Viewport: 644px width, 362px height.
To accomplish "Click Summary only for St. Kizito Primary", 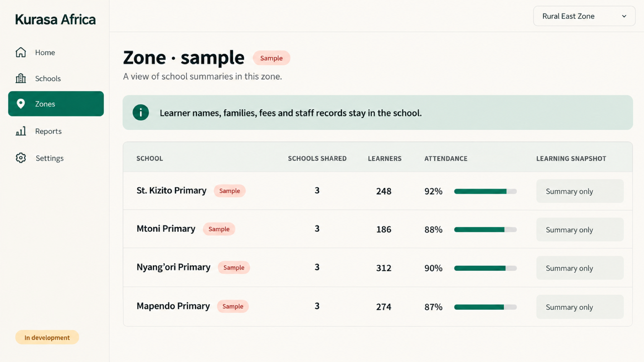I will 580,191.
